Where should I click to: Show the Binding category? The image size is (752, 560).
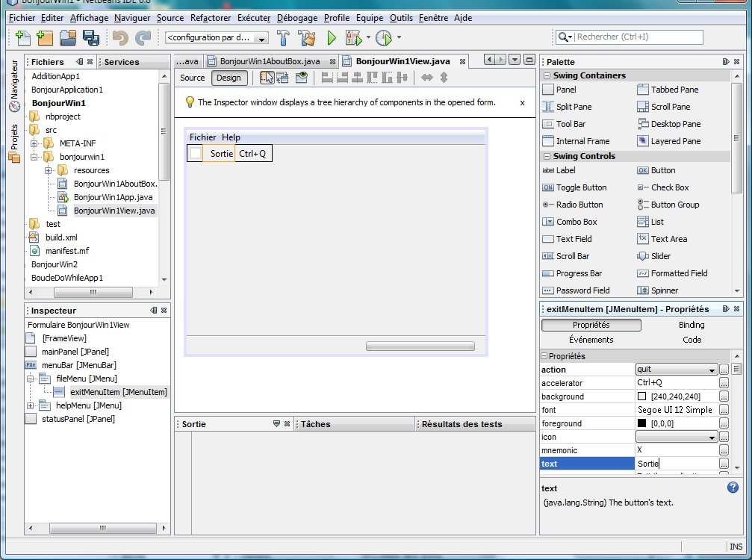[692, 325]
